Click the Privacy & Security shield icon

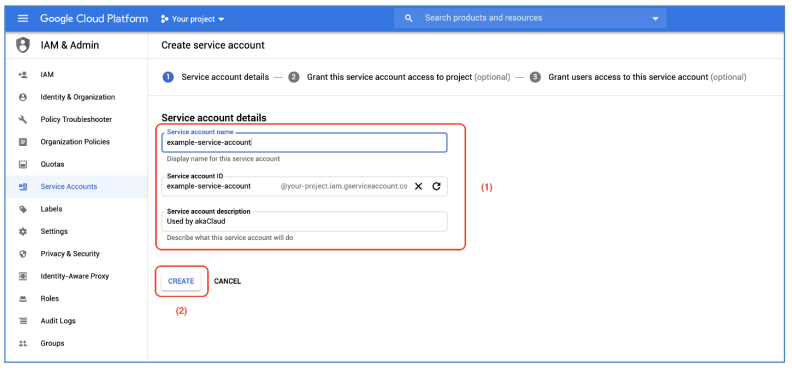[23, 254]
